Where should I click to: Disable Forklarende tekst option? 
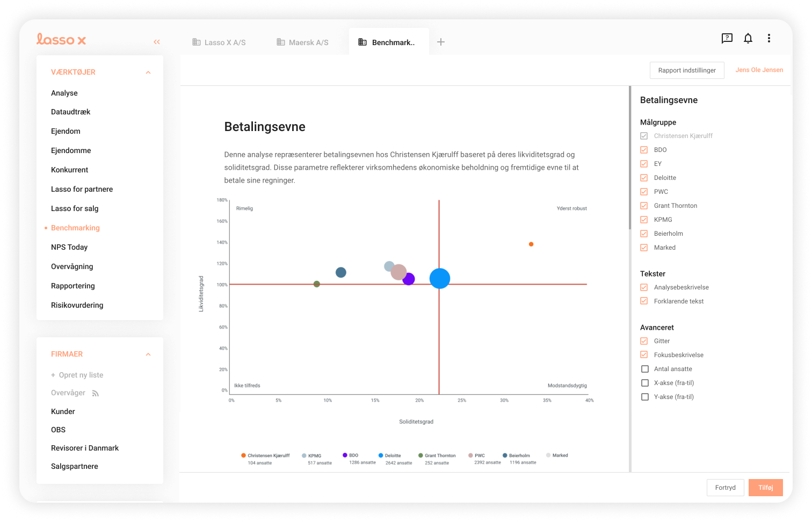point(644,301)
